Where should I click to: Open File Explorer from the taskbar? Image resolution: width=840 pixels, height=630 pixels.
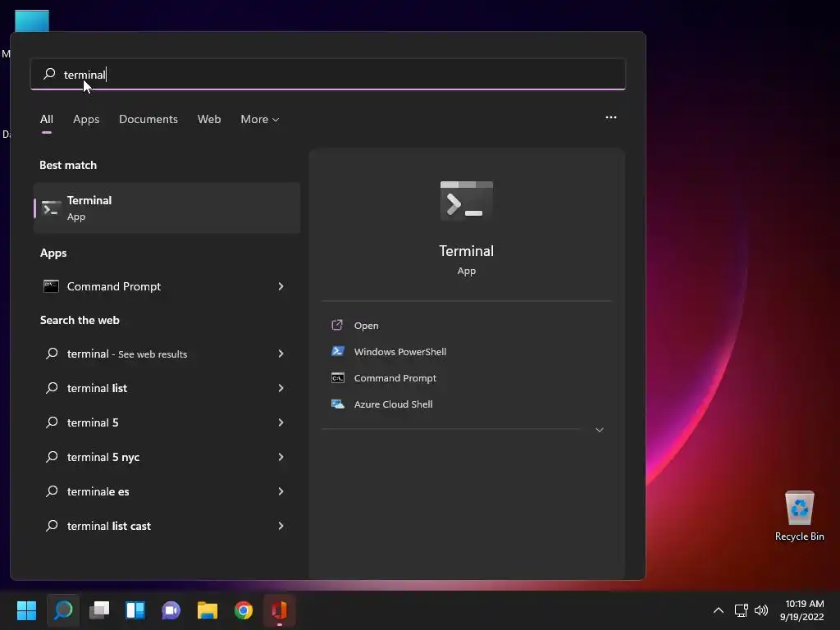tap(208, 610)
